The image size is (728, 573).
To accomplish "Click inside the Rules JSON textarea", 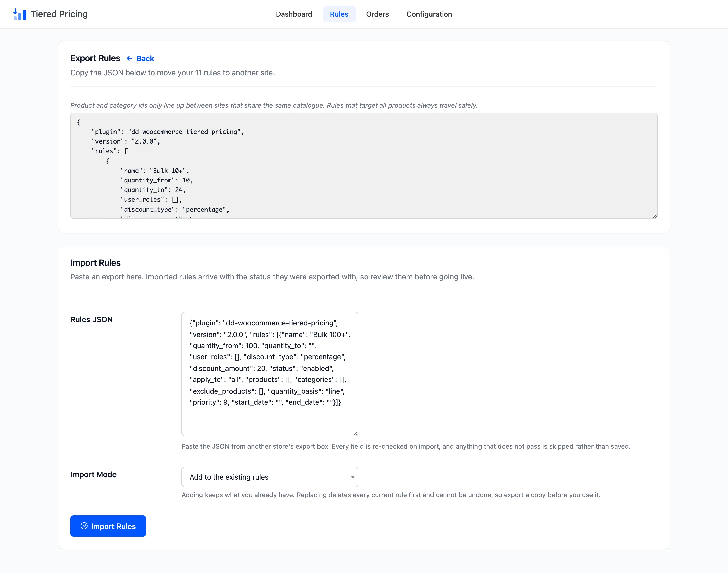I will pyautogui.click(x=270, y=374).
